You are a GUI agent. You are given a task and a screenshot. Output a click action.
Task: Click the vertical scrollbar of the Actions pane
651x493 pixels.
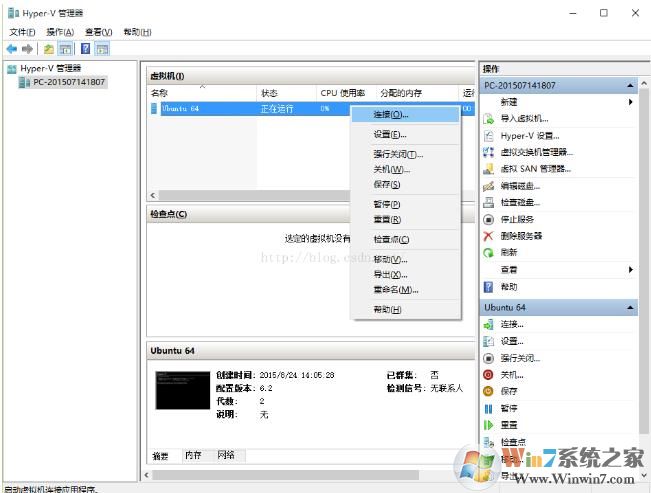[644, 261]
